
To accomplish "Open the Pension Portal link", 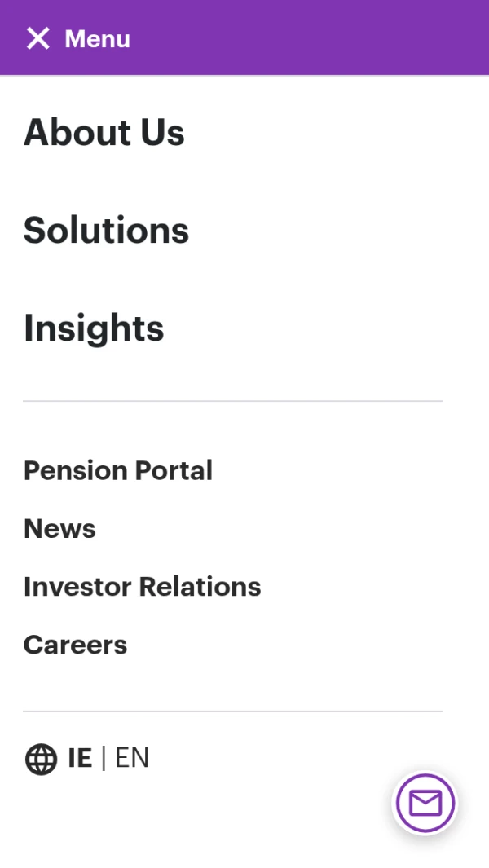I will click(x=118, y=470).
